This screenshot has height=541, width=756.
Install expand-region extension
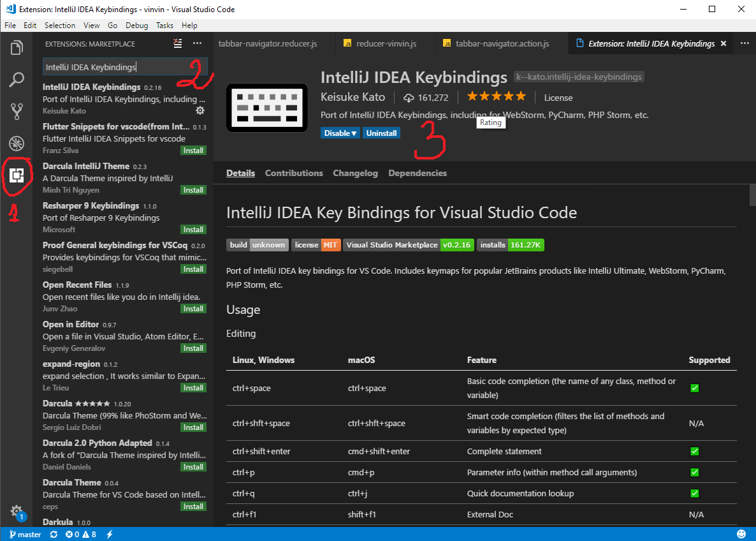tap(193, 388)
